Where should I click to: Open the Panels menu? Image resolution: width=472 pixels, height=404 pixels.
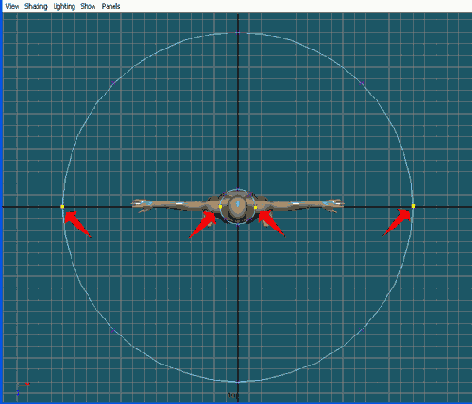[111, 6]
